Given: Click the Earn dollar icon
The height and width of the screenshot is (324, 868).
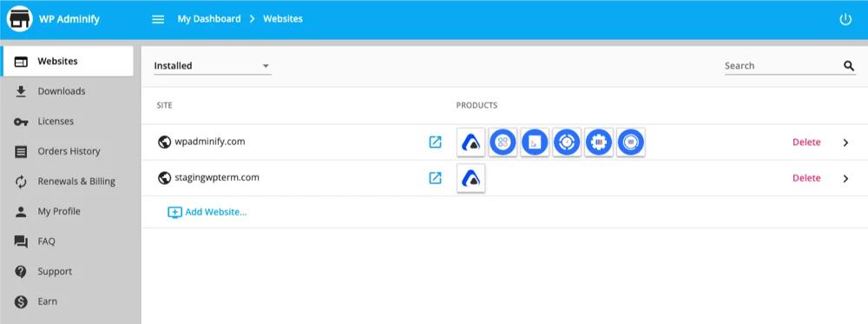Looking at the screenshot, I should coord(21,301).
